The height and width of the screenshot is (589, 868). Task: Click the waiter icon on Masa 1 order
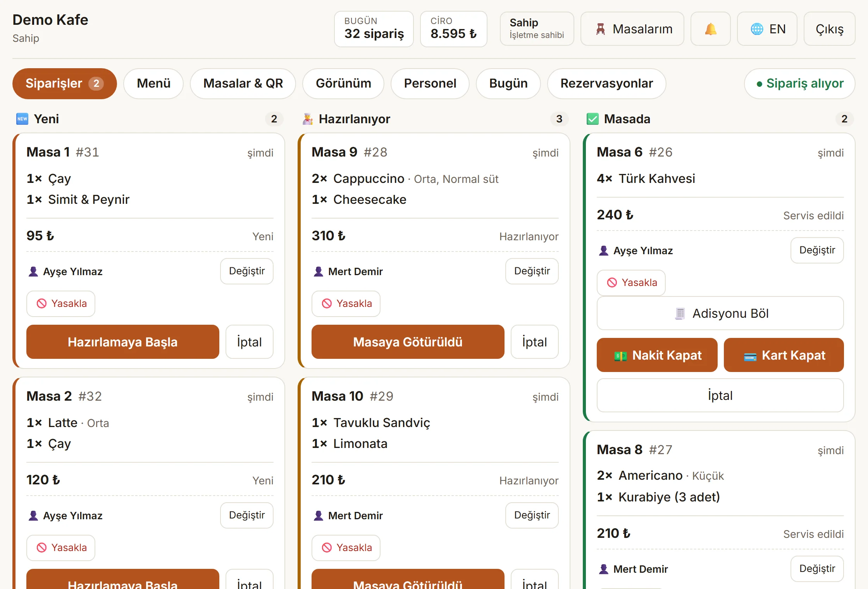pyautogui.click(x=33, y=271)
